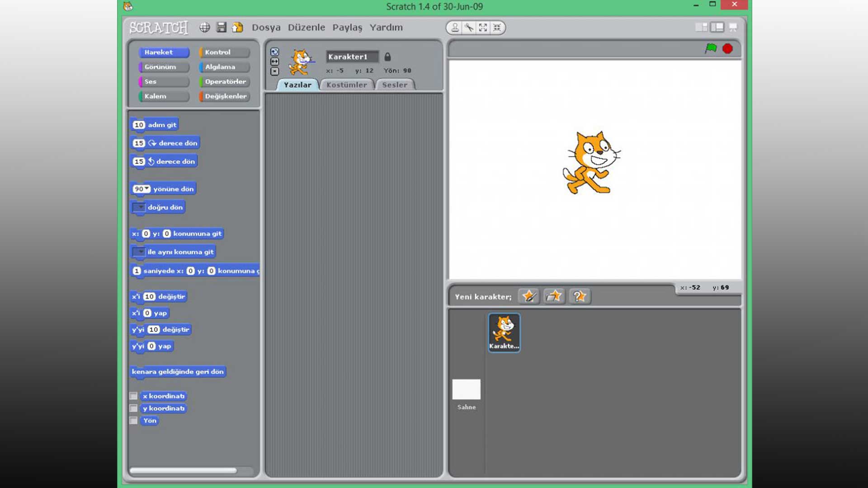This screenshot has width=868, height=488.
Task: Toggle y koordinatı checkbox
Action: click(133, 408)
